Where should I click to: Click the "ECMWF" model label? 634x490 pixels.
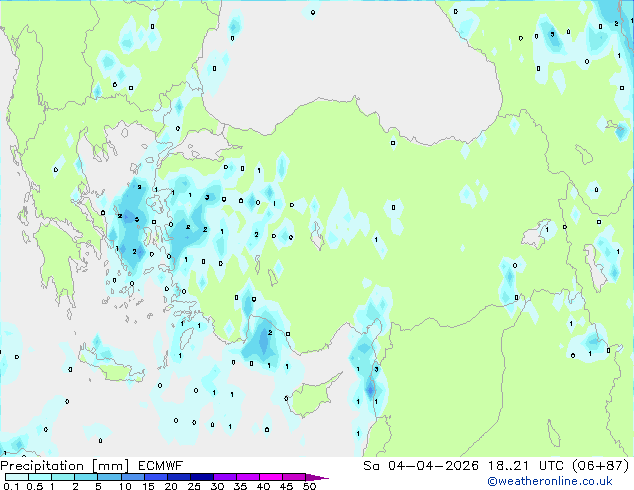[x=161, y=466]
